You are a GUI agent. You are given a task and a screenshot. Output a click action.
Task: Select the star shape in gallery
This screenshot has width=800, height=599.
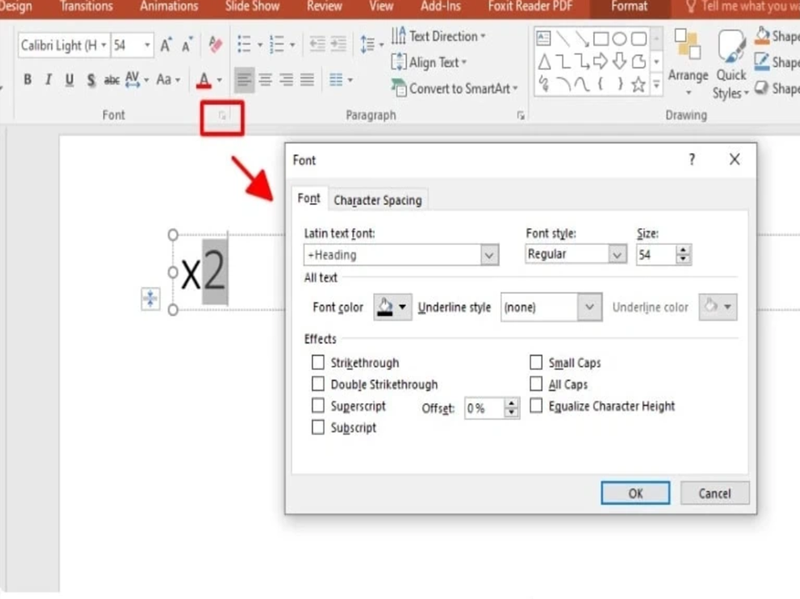click(638, 84)
